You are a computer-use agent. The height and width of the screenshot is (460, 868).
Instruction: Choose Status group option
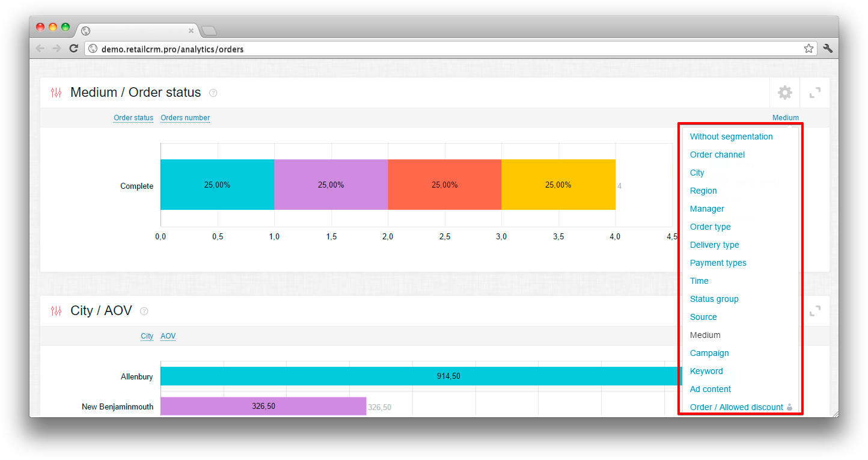(x=714, y=299)
